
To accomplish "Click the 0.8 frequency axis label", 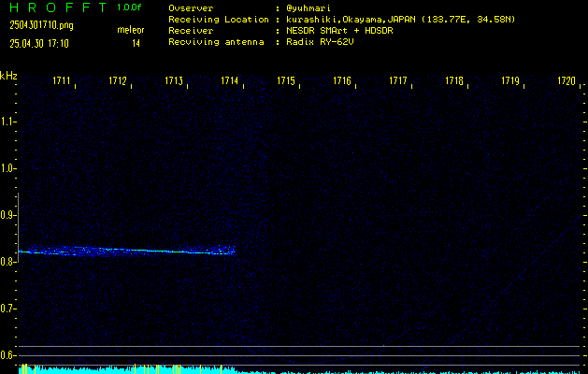I will [7, 262].
